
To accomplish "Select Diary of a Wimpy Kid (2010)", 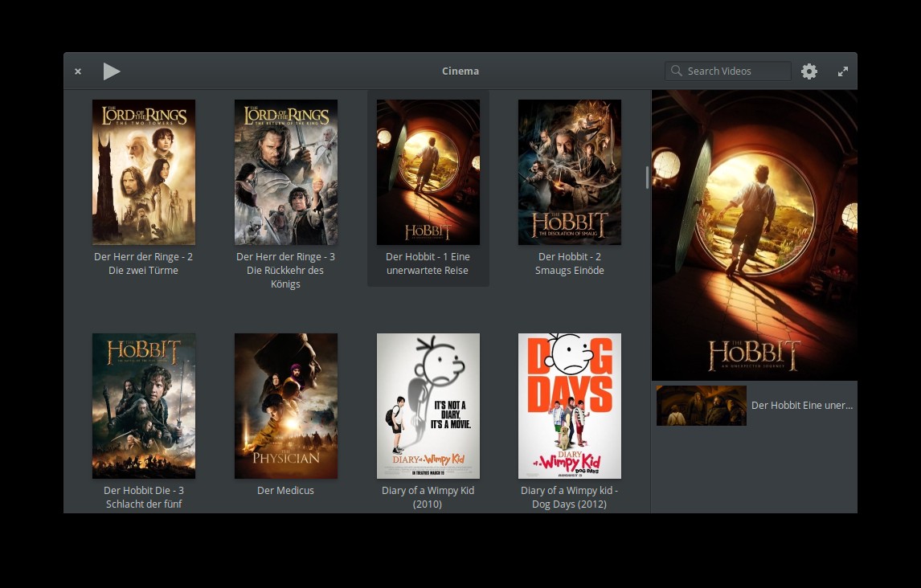I will tap(428, 406).
